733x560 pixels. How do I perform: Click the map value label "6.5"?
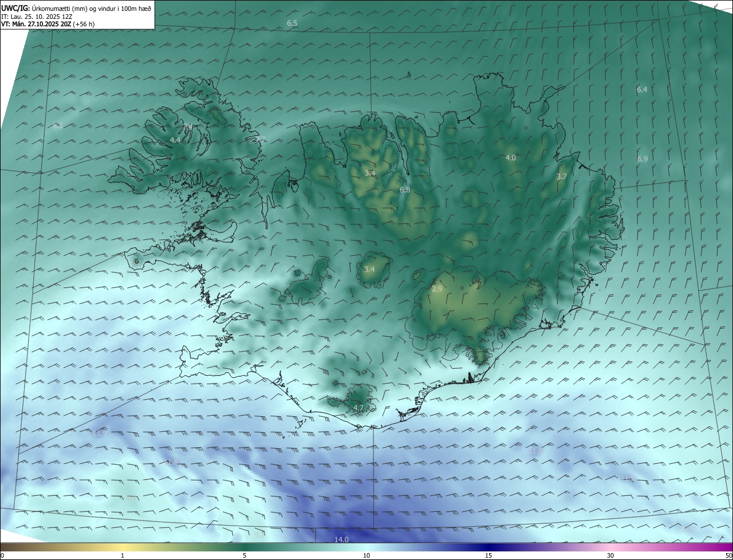[292, 23]
